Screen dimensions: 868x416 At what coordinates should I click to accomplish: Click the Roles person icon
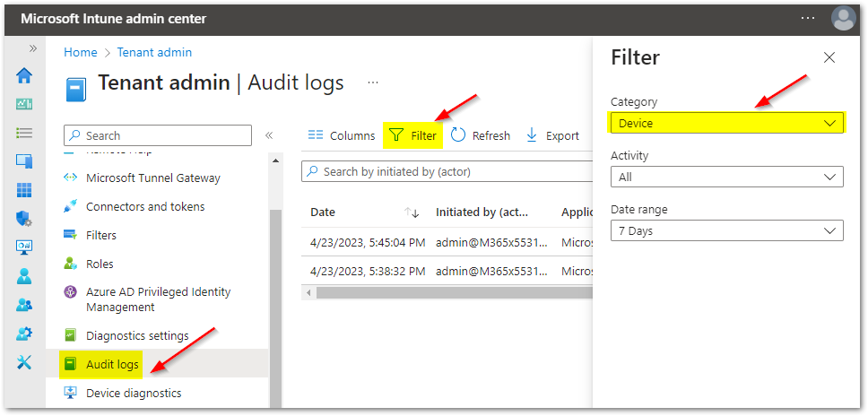70,264
